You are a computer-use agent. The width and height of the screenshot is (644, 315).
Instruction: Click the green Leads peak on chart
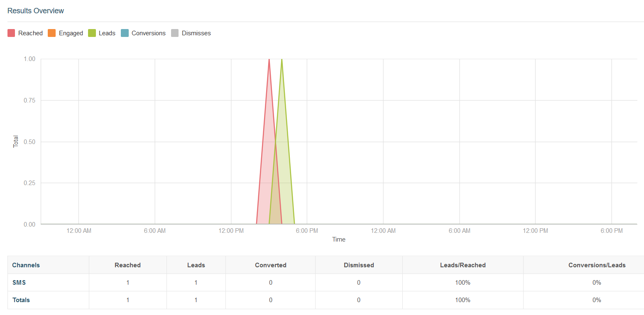tap(282, 60)
